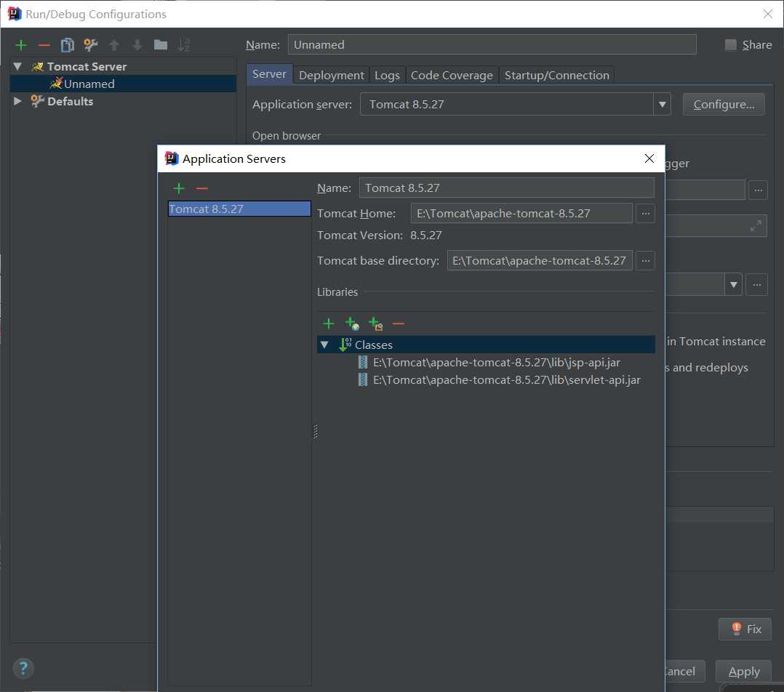Click the servlet-api.jar archive icon
784x692 pixels.
pos(363,379)
